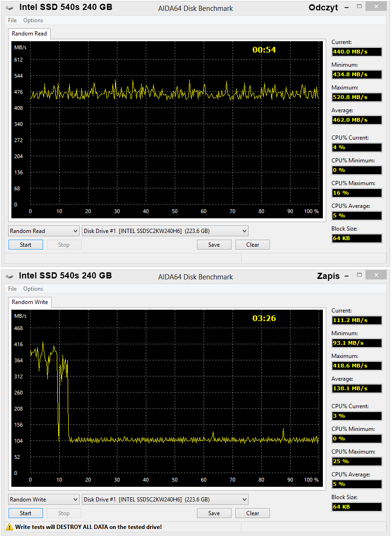This screenshot has height=537, width=392.
Task: Click the disk drive icon in the upper window title bar
Action: 9,8
